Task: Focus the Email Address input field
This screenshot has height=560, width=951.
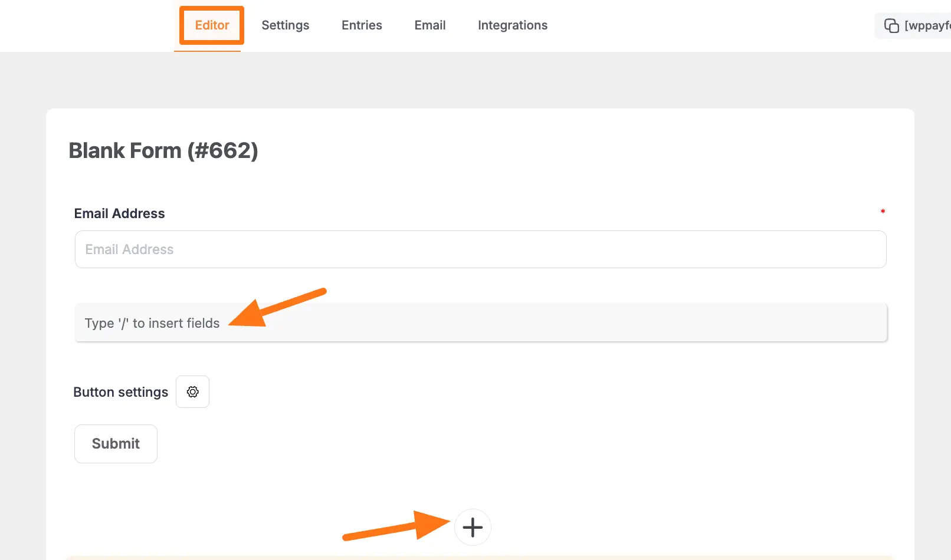Action: [x=480, y=249]
